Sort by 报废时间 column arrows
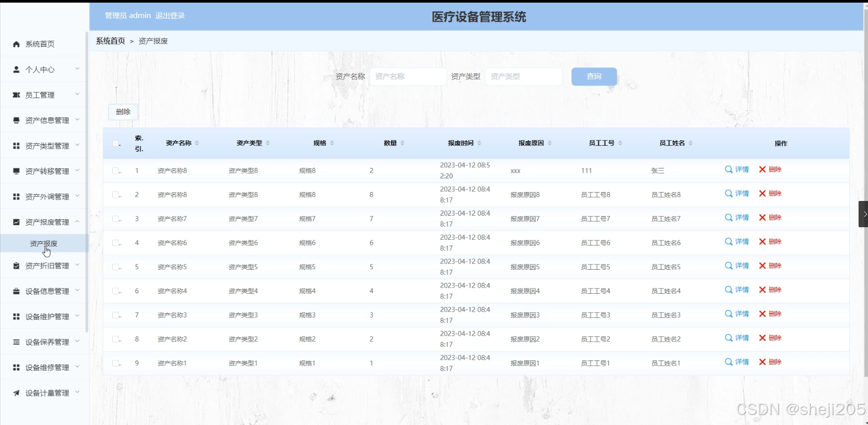The width and height of the screenshot is (868, 425). (479, 143)
